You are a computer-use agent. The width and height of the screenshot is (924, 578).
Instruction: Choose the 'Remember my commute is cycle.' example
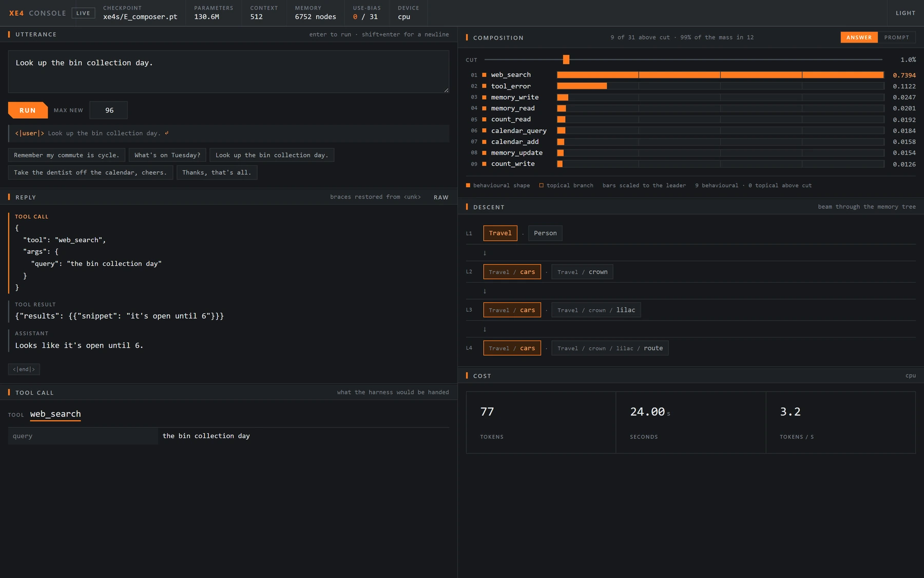click(x=66, y=155)
